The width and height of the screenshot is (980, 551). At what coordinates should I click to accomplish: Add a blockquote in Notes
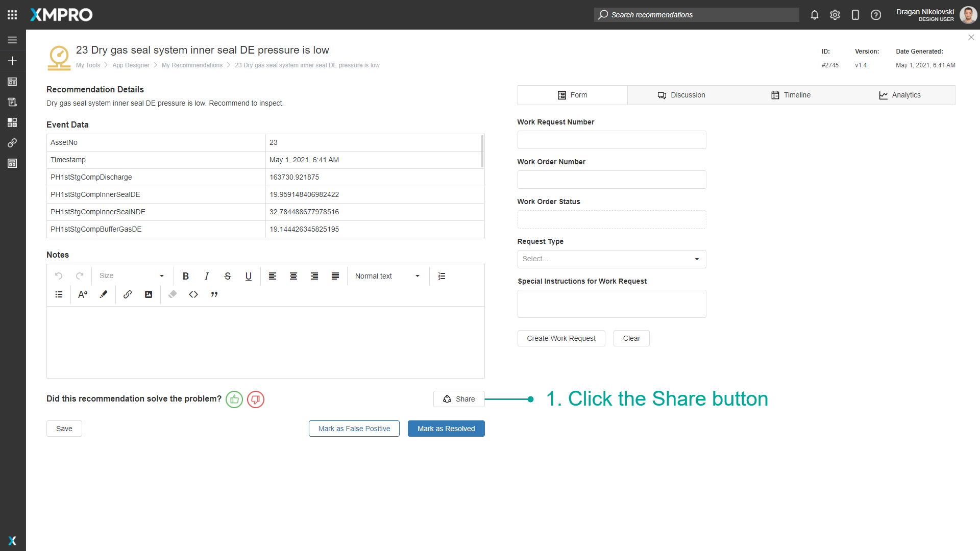pos(214,294)
